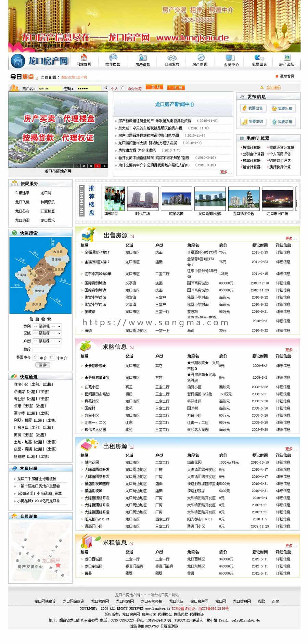308x644 pixels.
Task: Click the 设为首页 icon link
Action: pos(285,76)
